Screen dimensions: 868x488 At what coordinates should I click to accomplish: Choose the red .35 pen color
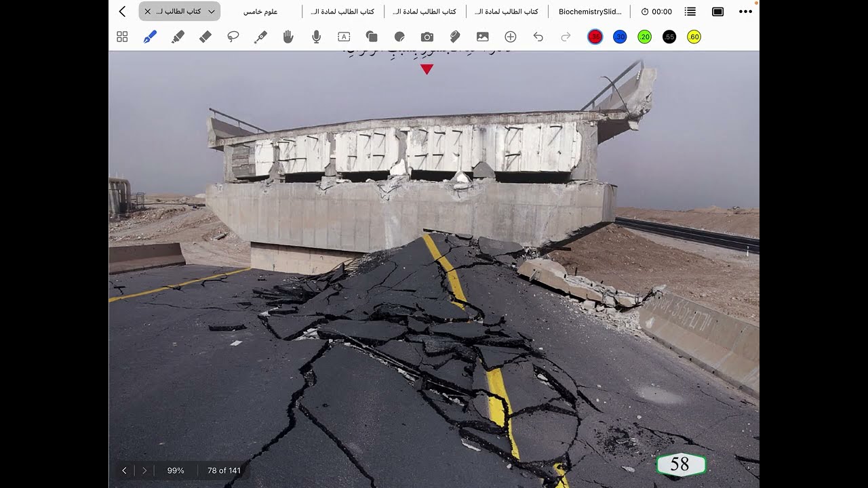595,37
